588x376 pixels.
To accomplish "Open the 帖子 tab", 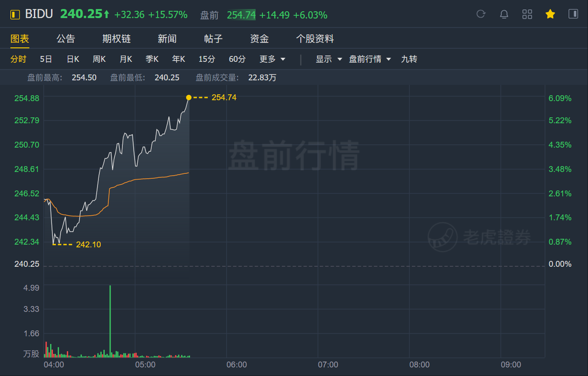I will point(213,39).
